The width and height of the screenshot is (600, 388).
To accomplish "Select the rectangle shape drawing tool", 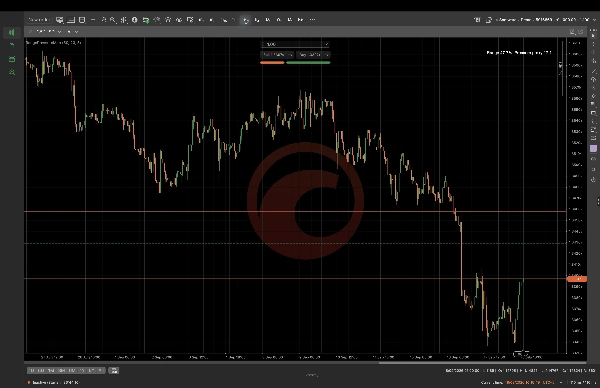I will pyautogui.click(x=593, y=113).
